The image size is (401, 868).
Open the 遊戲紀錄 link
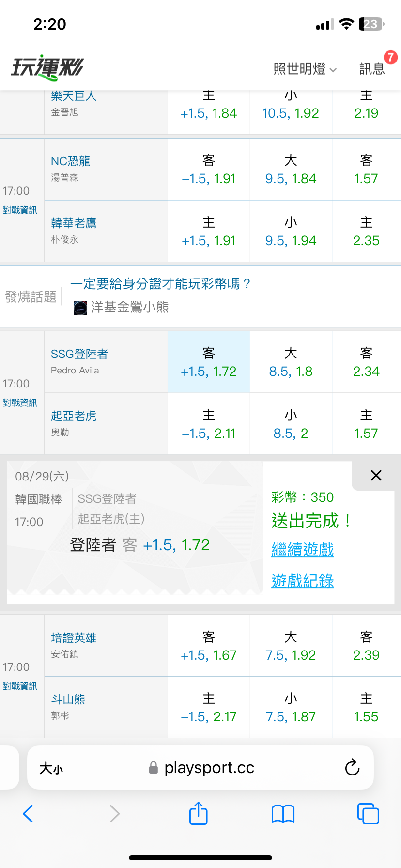coord(303,581)
